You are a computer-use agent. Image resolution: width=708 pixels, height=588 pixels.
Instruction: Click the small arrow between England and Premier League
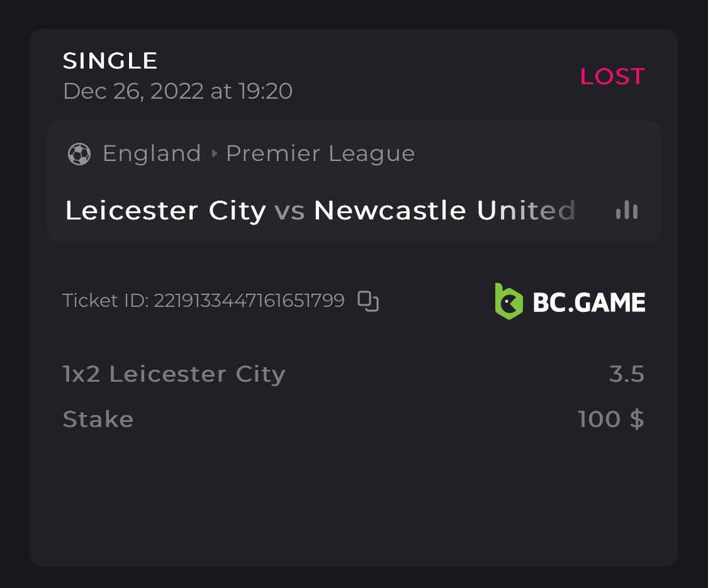pos(214,153)
